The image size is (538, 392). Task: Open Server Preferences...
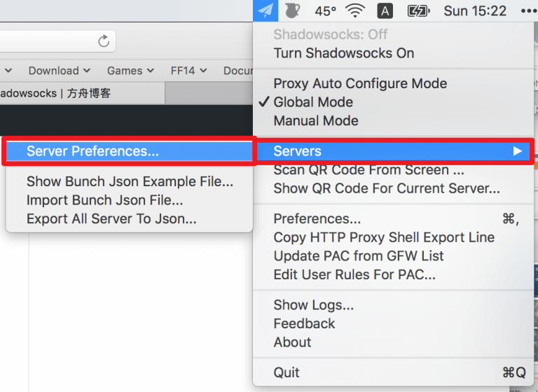[x=130, y=151]
